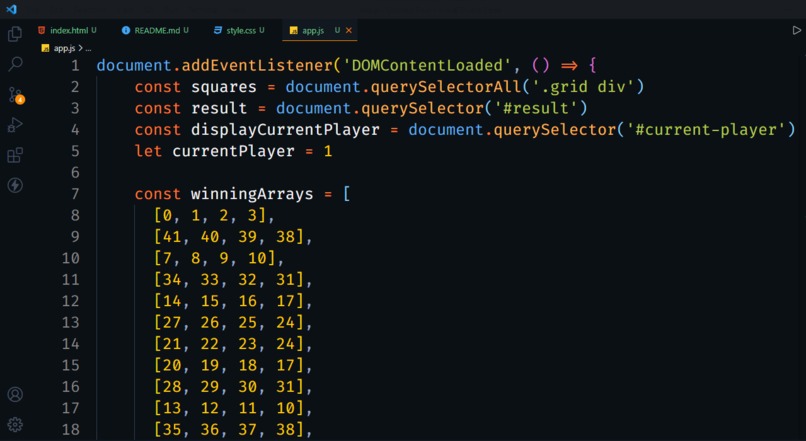The width and height of the screenshot is (806, 441).
Task: Click the '.grid div' string
Action: pyautogui.click(x=583, y=87)
